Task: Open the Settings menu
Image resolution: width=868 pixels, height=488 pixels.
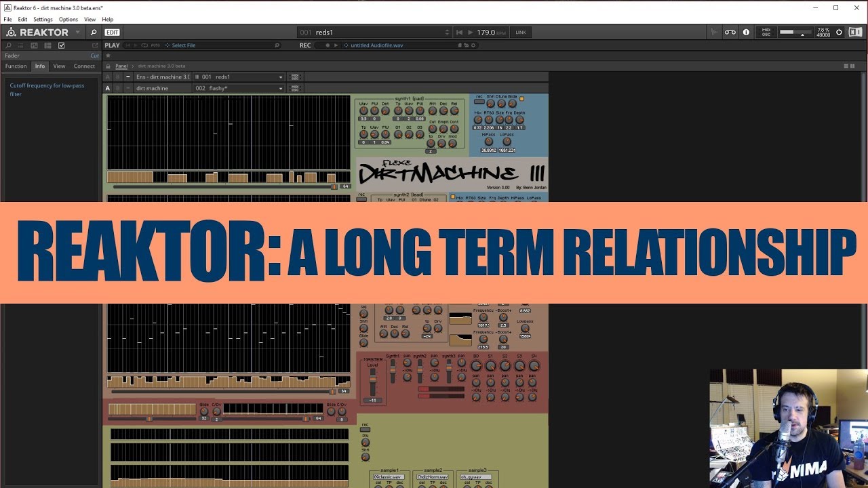Action: 43,20
